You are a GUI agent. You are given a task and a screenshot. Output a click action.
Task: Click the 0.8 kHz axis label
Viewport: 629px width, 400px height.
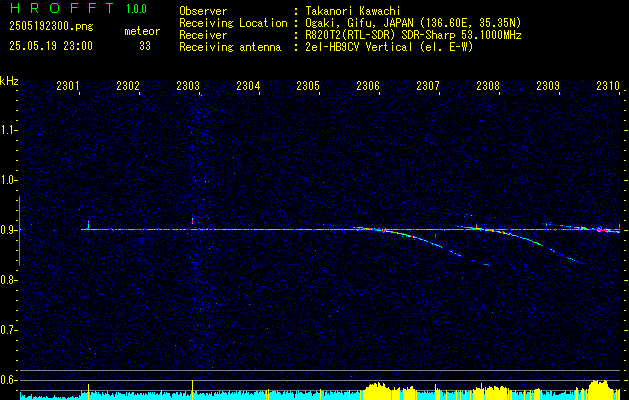point(7,280)
